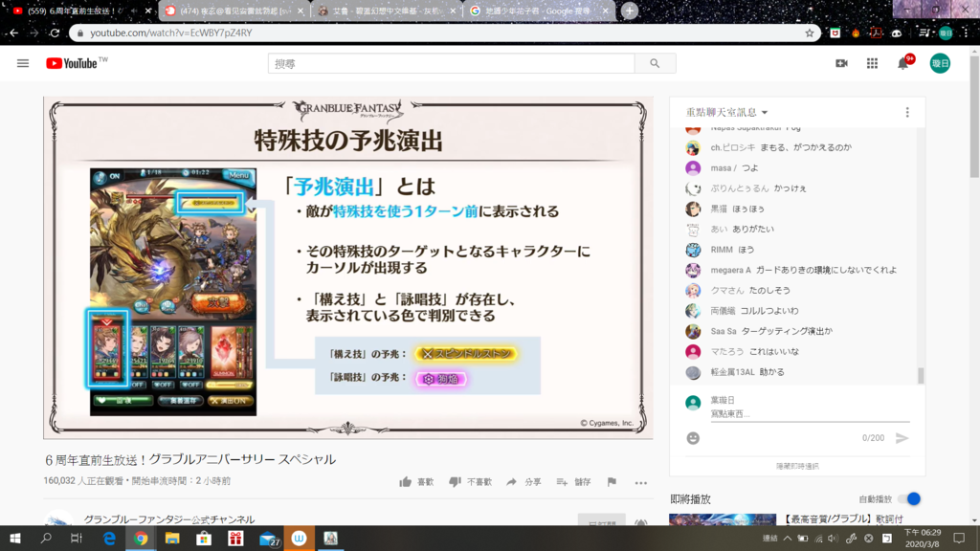Send the chat message arrow
Viewport: 980px width, 551px height.
point(902,438)
